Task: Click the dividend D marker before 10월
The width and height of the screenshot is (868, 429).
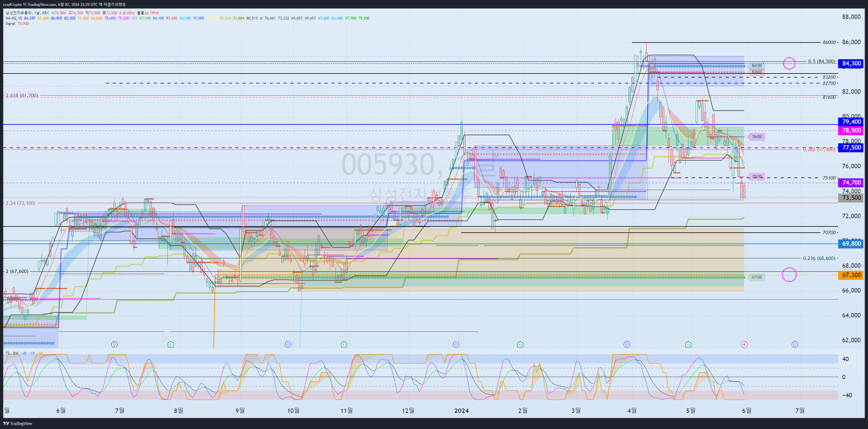Action: pos(288,344)
